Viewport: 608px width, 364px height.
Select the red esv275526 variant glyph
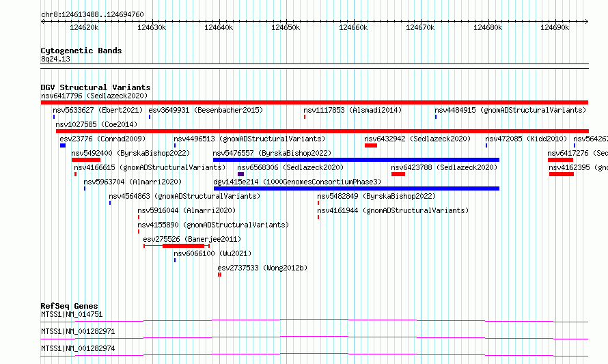177,246
